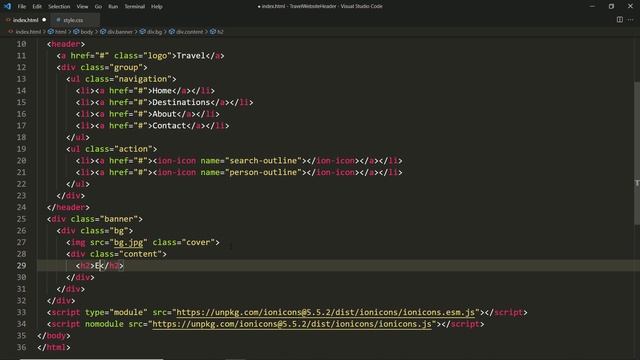640x360 pixels.
Task: Click the VS Code logo icon
Action: (7, 6)
